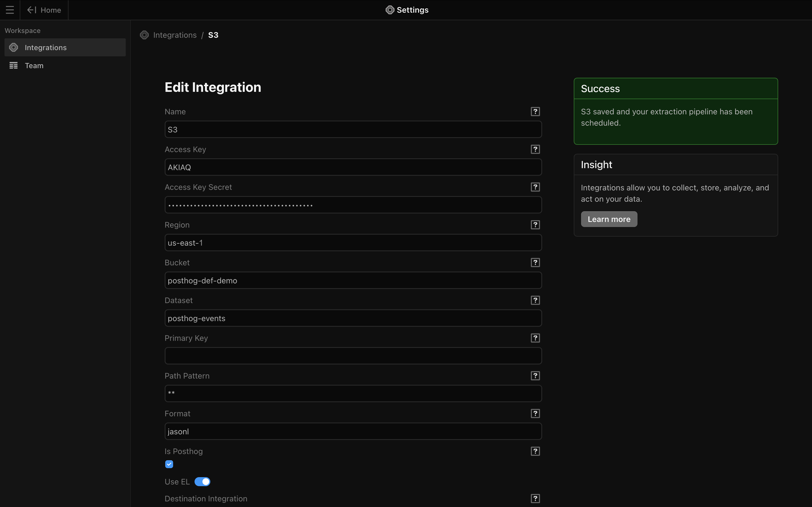Viewport: 812px width, 507px height.
Task: Go to Integrations breadcrumb link
Action: (175, 35)
